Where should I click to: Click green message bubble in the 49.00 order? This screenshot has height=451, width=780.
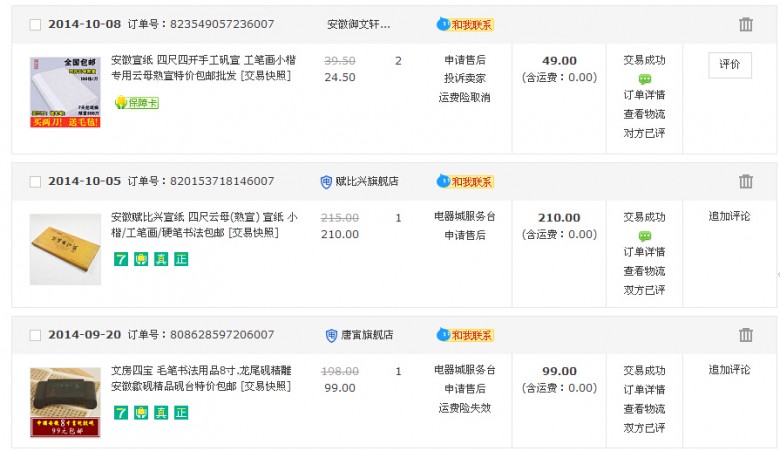[645, 79]
